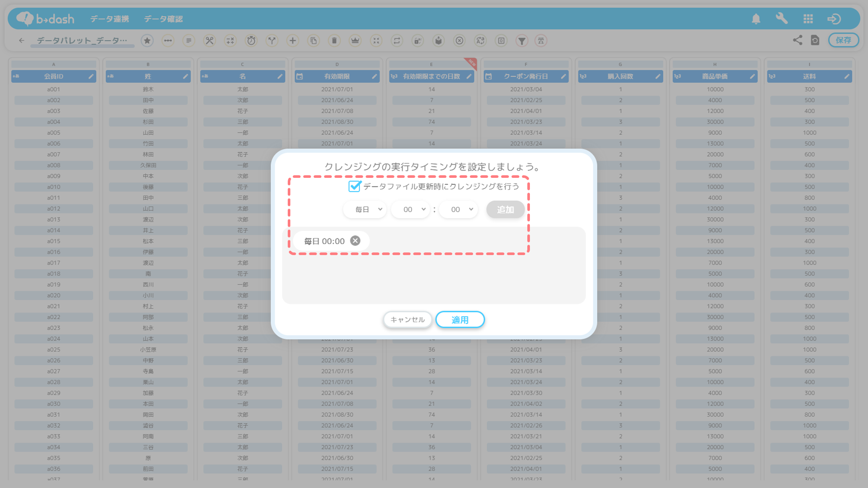Click the 追加 button
868x488 pixels.
coord(505,210)
